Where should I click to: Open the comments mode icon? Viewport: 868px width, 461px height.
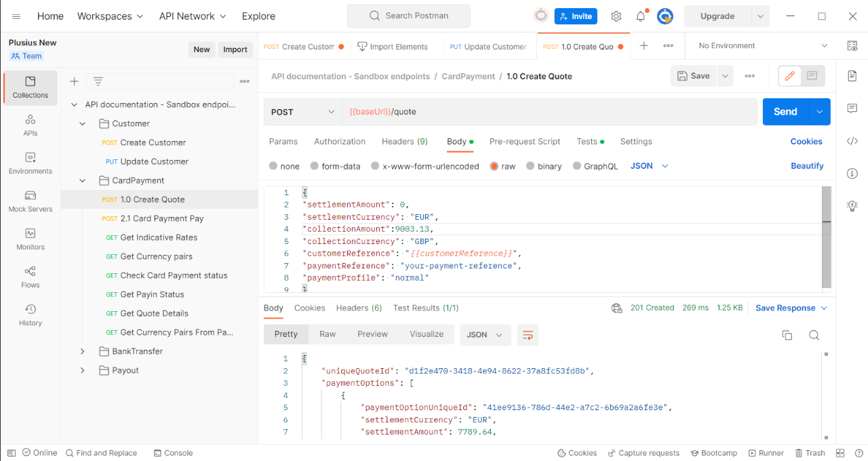pyautogui.click(x=812, y=76)
